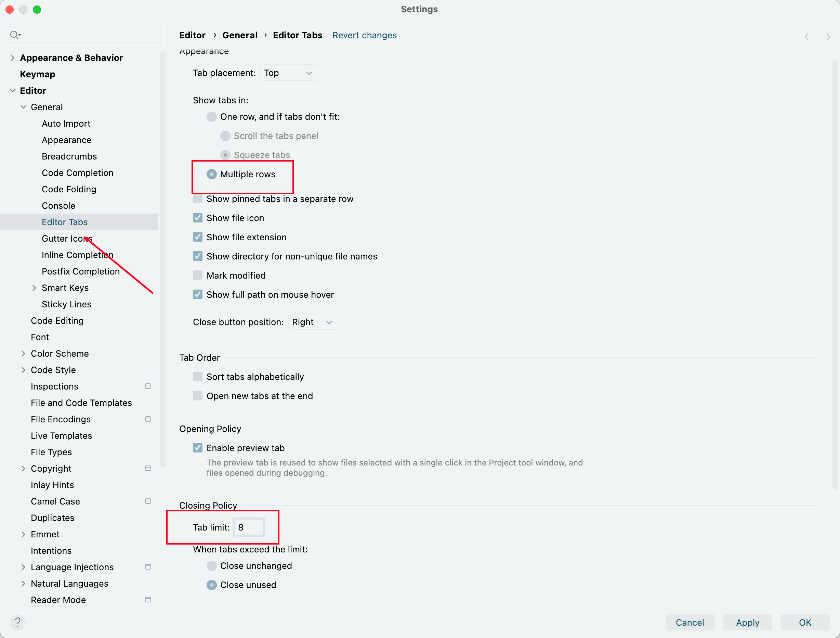Click project-level icon beside Reader Mode
Viewport: 840px width, 638px height.
[148, 600]
